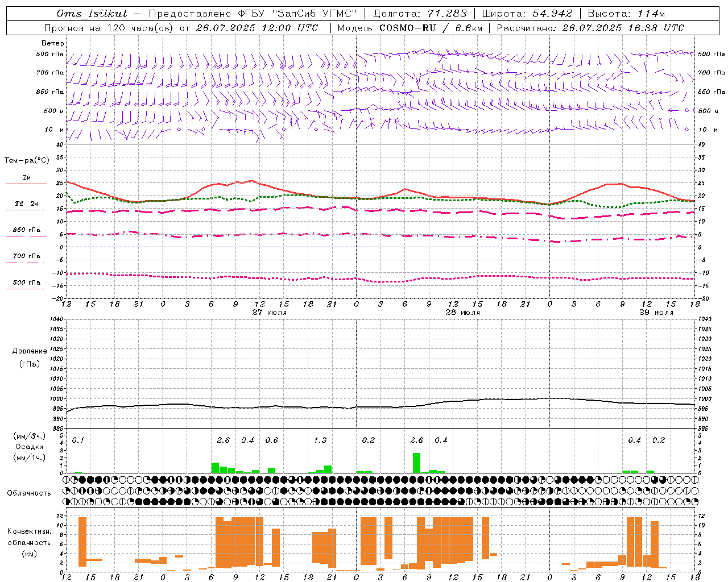Viewport: 728px width, 582px height.
Task: Click computed time 'Рассчитано: 26.07.2025 16:38 UTC'
Action: [x=590, y=28]
